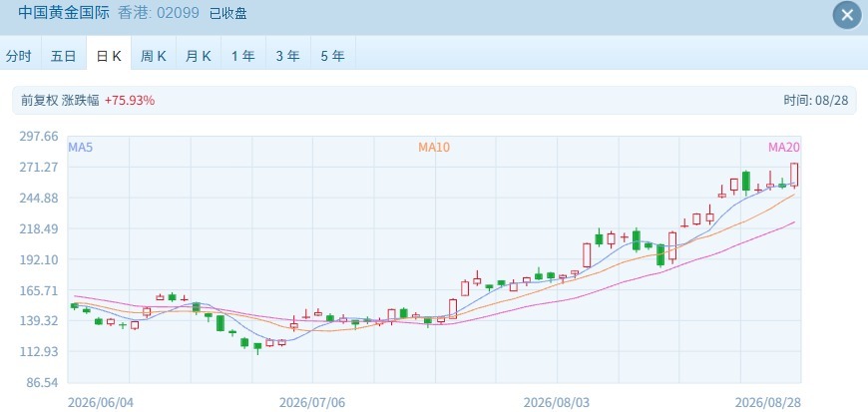Click the MA20 legend label
Image resolution: width=868 pixels, height=412 pixels.
pyautogui.click(x=783, y=148)
